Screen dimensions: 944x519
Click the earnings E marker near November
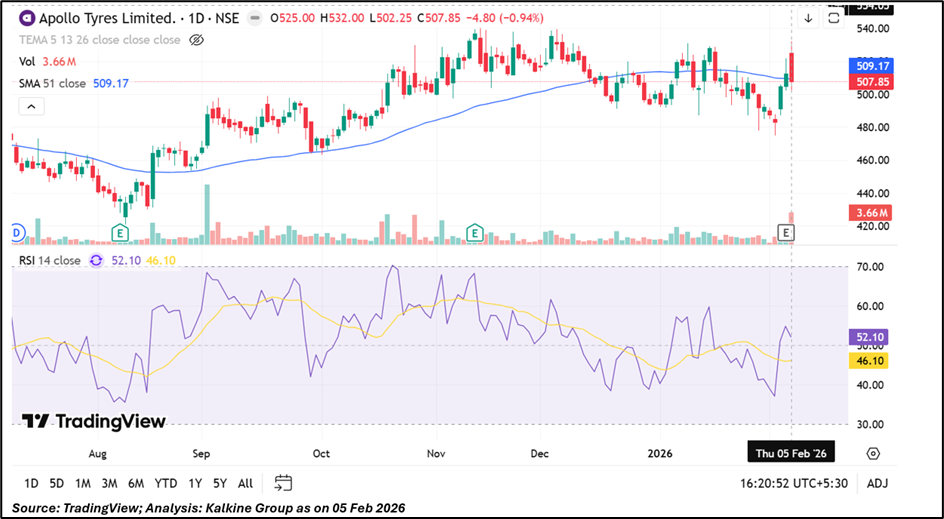[475, 233]
